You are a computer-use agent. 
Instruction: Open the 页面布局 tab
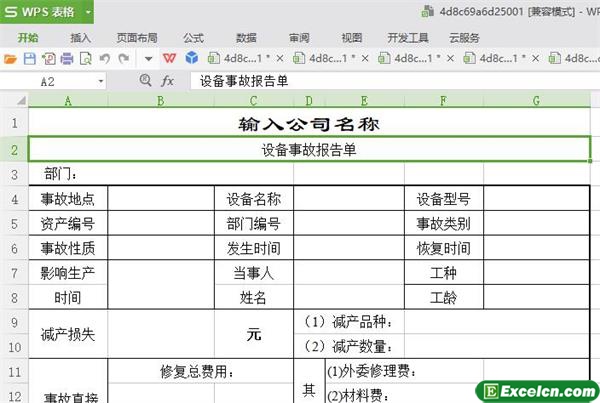(137, 38)
